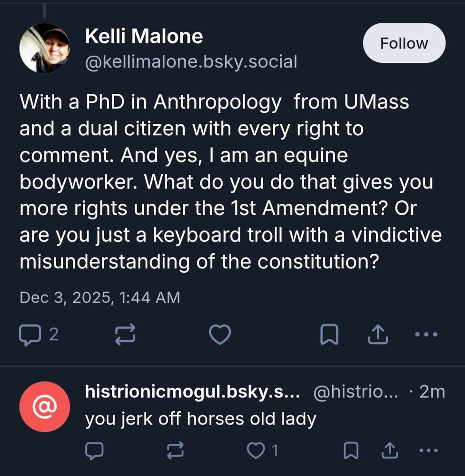Reply to histrionicmogul's comment

(x=94, y=450)
